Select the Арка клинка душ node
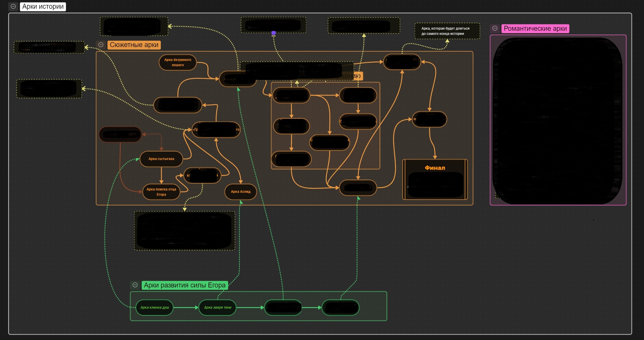This screenshot has width=644, height=340. click(x=155, y=308)
